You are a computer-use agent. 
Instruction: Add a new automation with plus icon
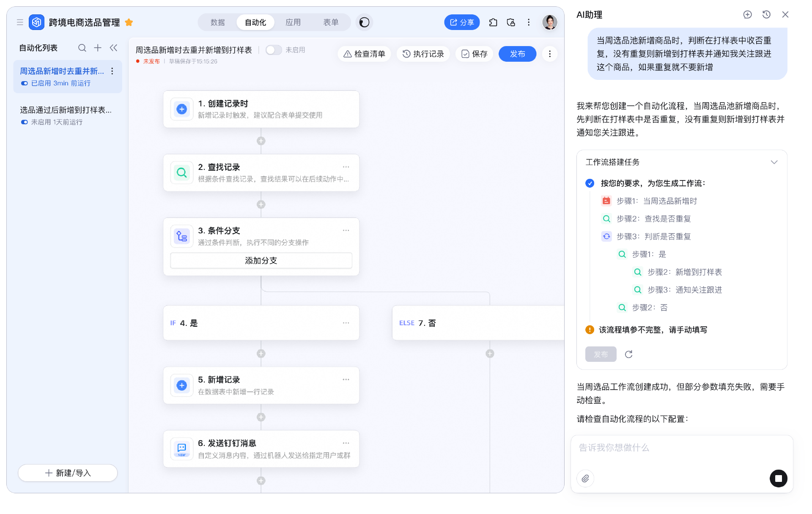98,48
